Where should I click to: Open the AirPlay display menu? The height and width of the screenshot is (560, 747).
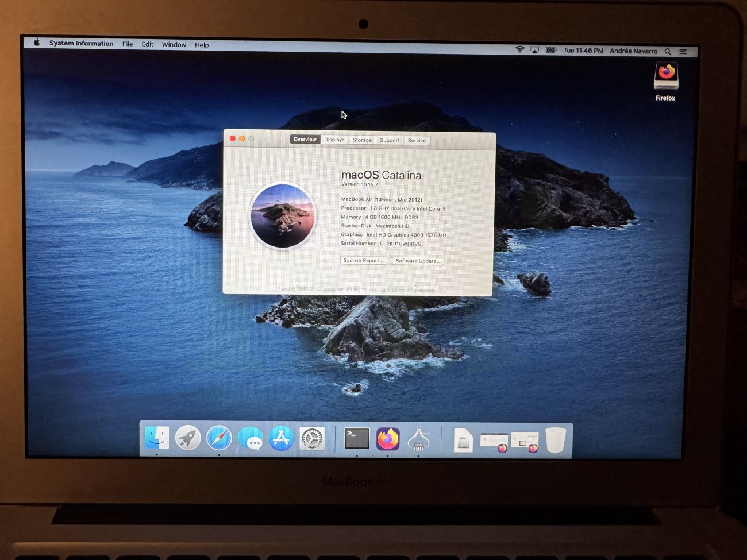click(x=534, y=51)
